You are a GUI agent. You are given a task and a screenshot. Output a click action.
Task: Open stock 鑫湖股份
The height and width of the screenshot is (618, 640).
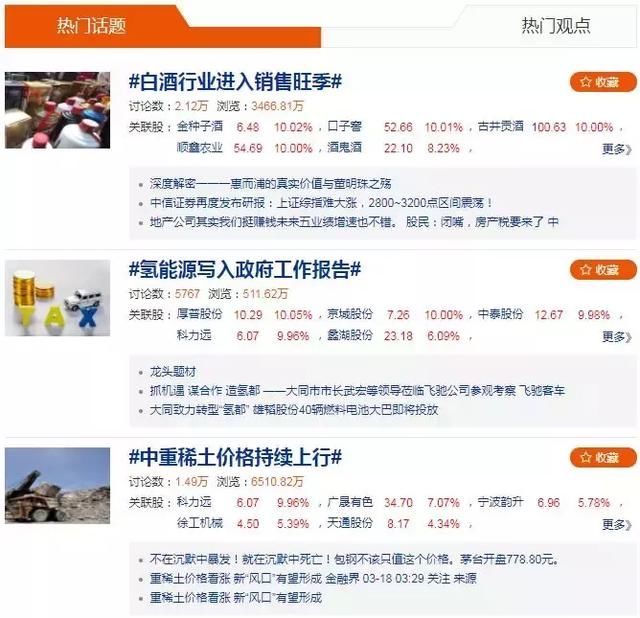[x=350, y=335]
